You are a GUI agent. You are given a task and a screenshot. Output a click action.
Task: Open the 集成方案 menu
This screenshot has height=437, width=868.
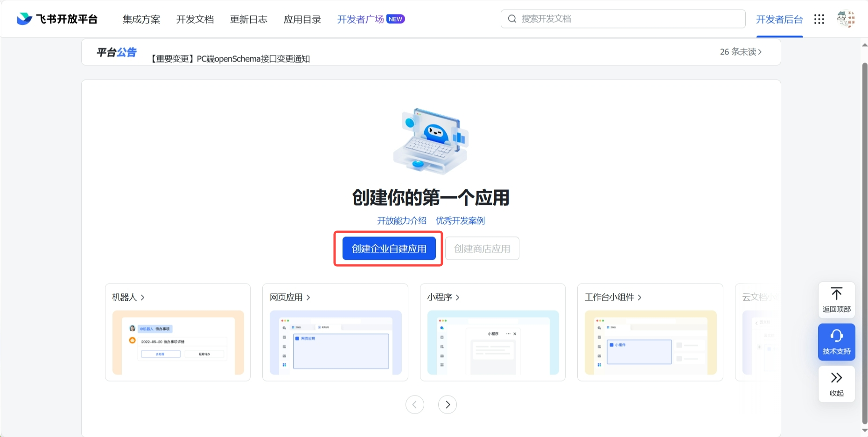pyautogui.click(x=141, y=19)
